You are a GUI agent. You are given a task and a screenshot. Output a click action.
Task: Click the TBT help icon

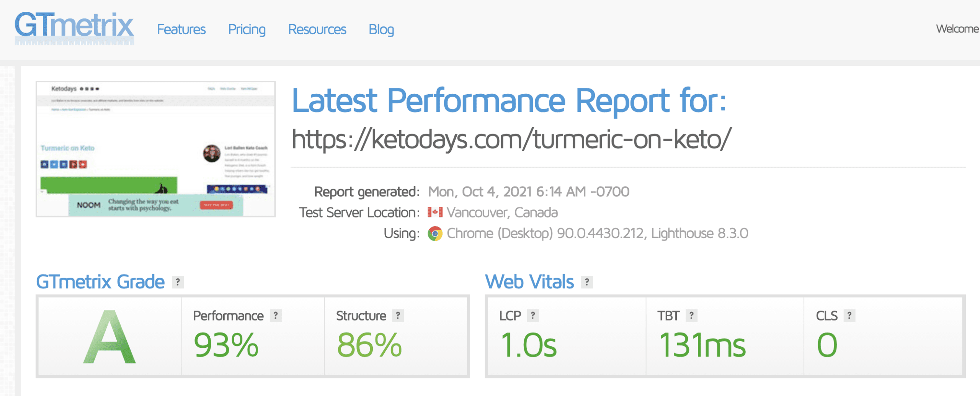(691, 316)
